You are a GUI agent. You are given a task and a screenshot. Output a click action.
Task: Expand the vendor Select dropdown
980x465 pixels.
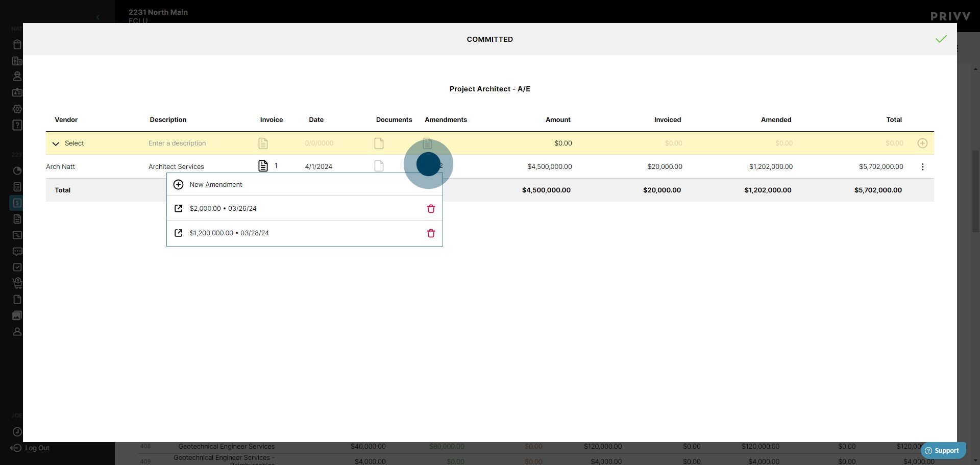click(68, 143)
